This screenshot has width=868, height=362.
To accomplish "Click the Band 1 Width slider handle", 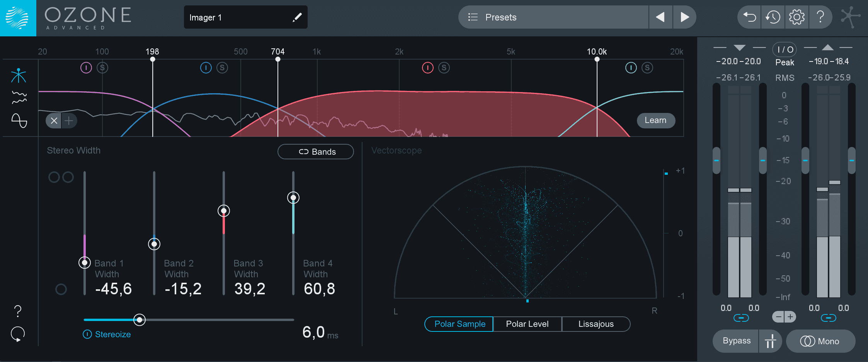I will click(x=85, y=263).
